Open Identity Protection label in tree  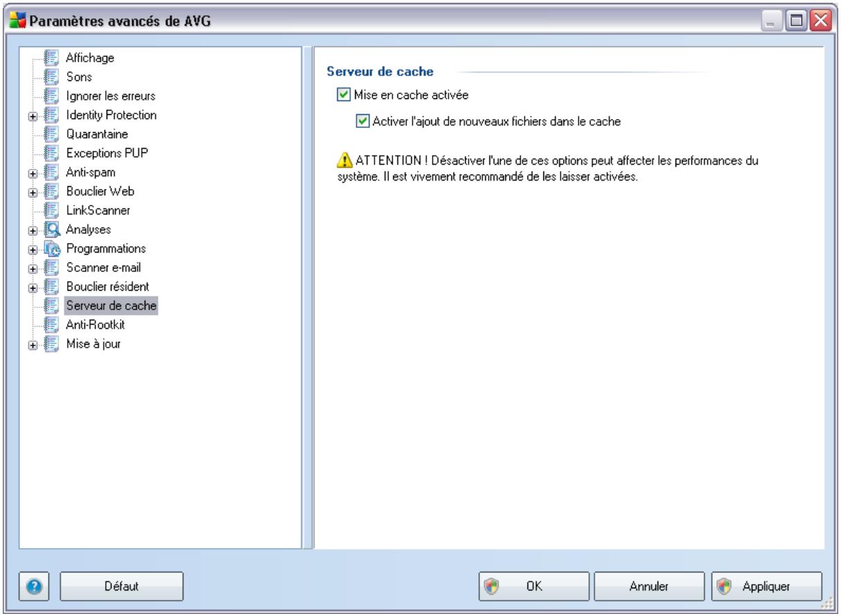pyautogui.click(x=111, y=114)
